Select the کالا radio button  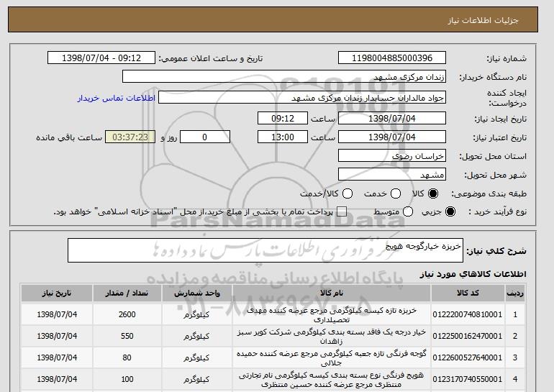[433, 193]
